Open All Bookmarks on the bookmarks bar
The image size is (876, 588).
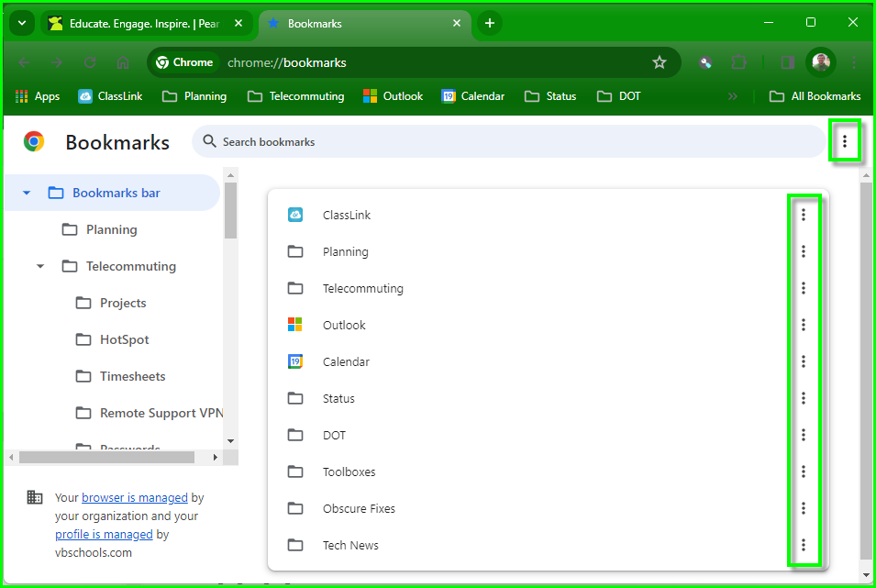(815, 95)
